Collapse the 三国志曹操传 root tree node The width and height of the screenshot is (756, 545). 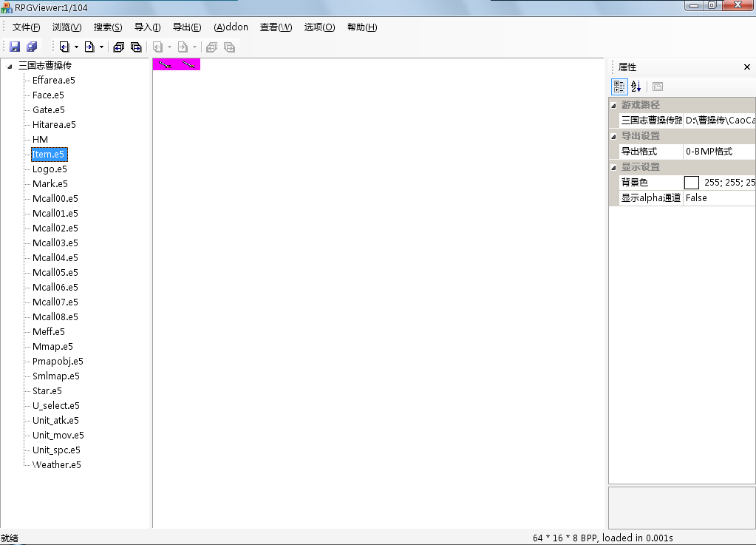coord(10,67)
